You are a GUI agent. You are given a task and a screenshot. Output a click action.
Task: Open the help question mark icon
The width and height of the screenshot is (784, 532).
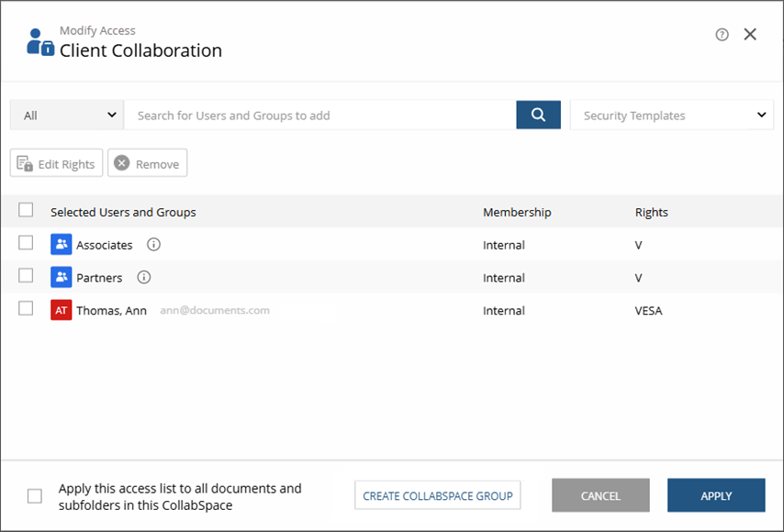pyautogui.click(x=722, y=34)
